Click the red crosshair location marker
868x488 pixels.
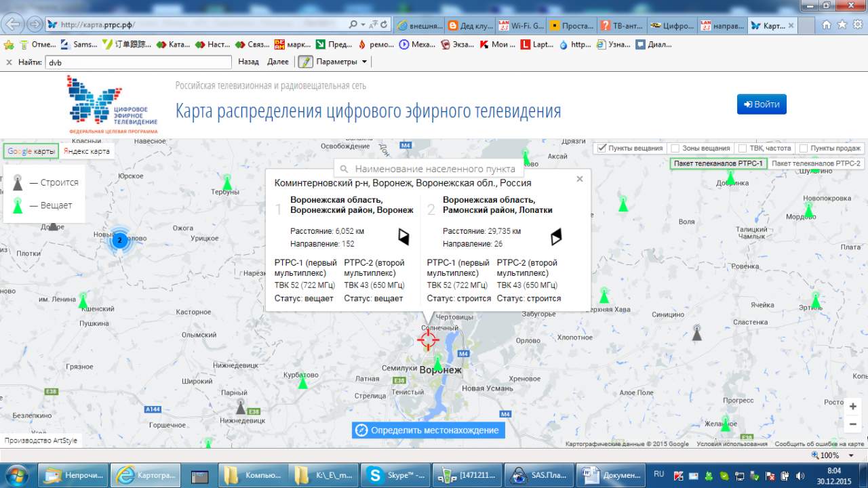(428, 340)
